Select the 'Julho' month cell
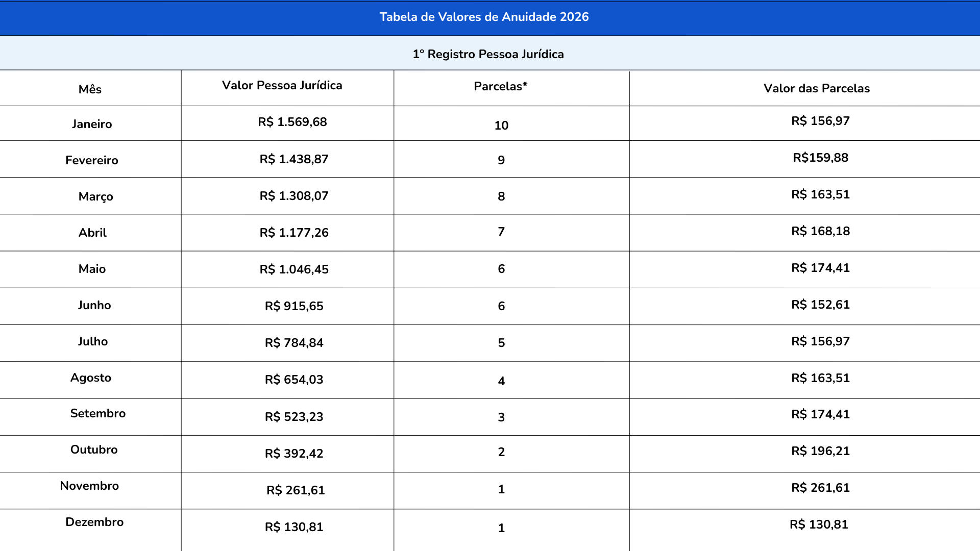980x551 pixels. [93, 341]
